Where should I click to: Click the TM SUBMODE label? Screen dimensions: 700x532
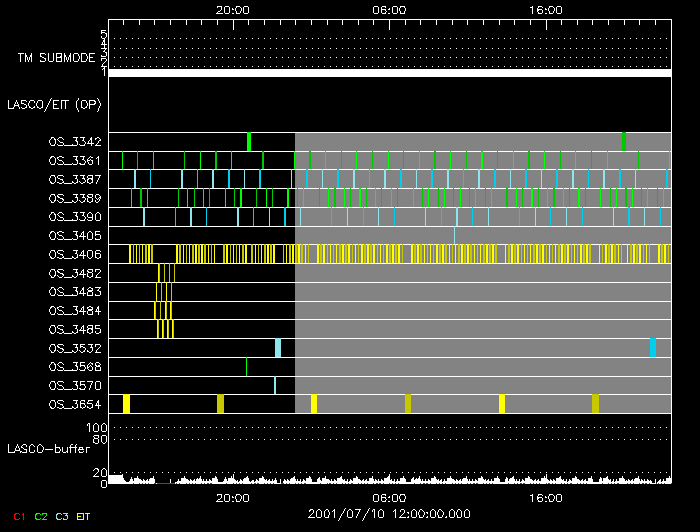click(56, 58)
